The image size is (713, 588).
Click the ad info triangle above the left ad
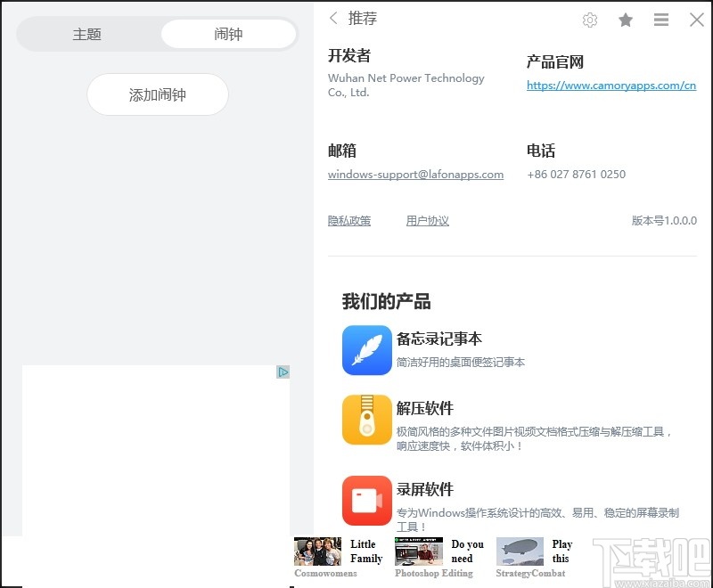tap(283, 372)
